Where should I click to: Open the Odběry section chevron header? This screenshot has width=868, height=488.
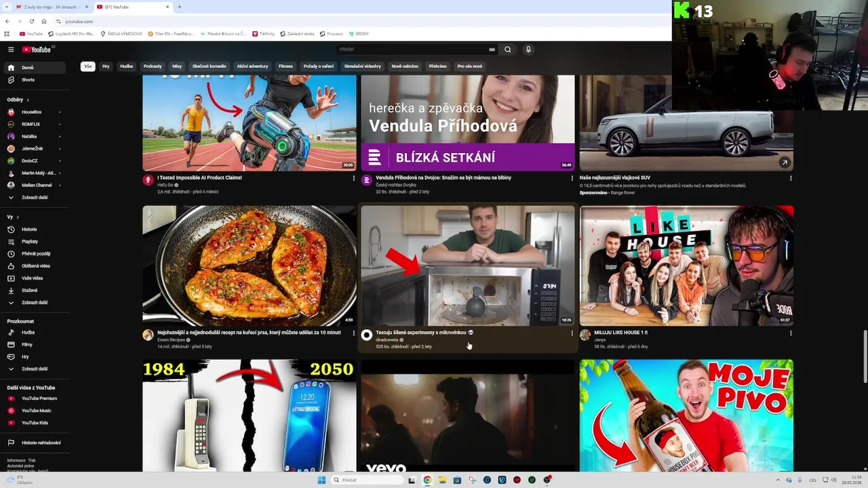click(17, 100)
